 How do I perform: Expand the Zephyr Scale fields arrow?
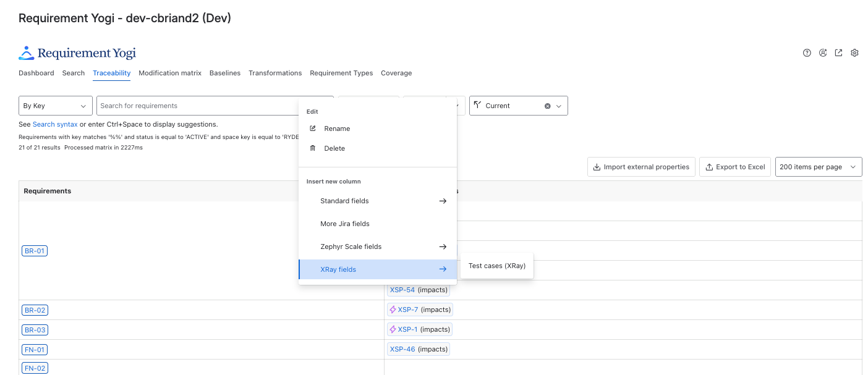[443, 246]
